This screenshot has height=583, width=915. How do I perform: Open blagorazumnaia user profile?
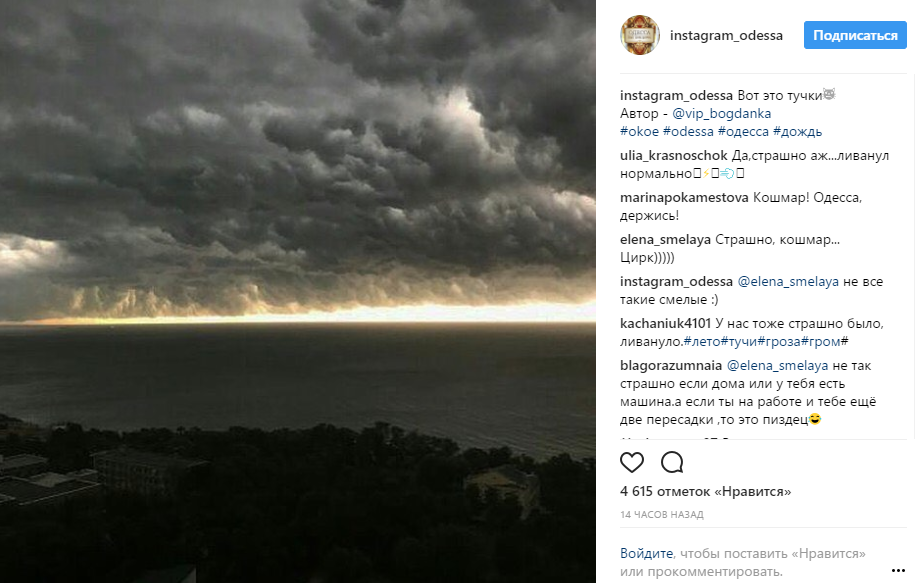670,365
